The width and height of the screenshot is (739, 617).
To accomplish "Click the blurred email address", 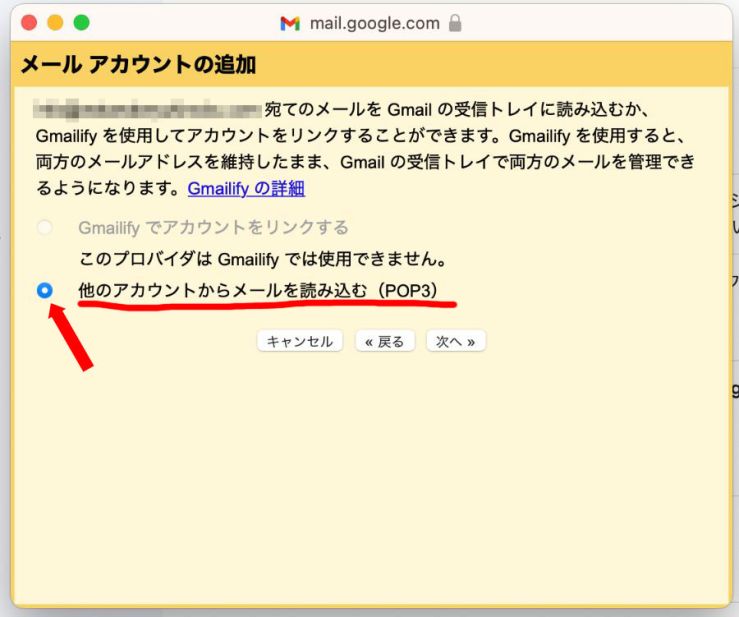I will click(146, 108).
